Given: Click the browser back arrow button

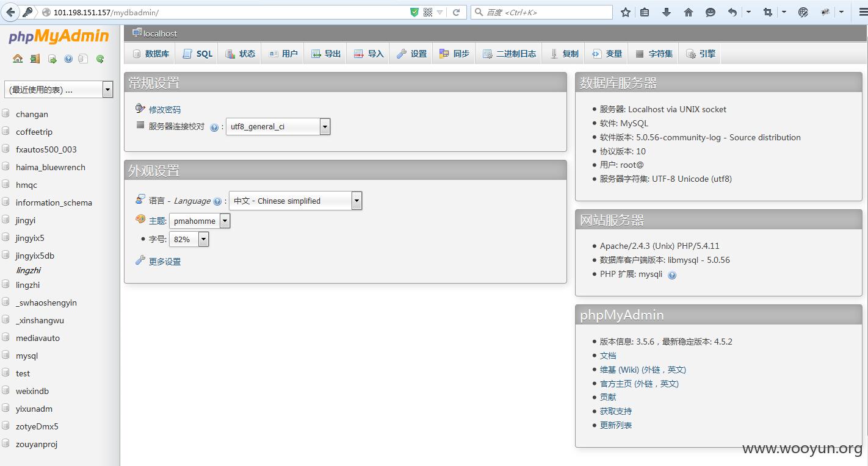Looking at the screenshot, I should click(10, 12).
